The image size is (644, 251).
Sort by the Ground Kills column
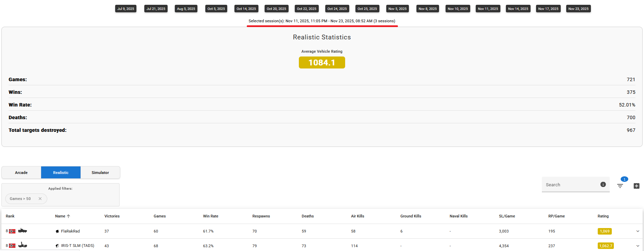(411, 216)
